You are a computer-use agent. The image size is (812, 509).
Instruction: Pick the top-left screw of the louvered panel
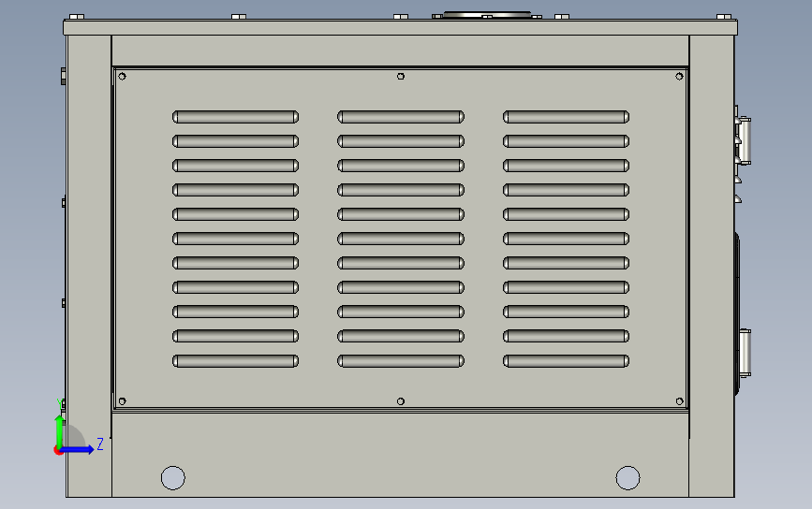tap(122, 77)
